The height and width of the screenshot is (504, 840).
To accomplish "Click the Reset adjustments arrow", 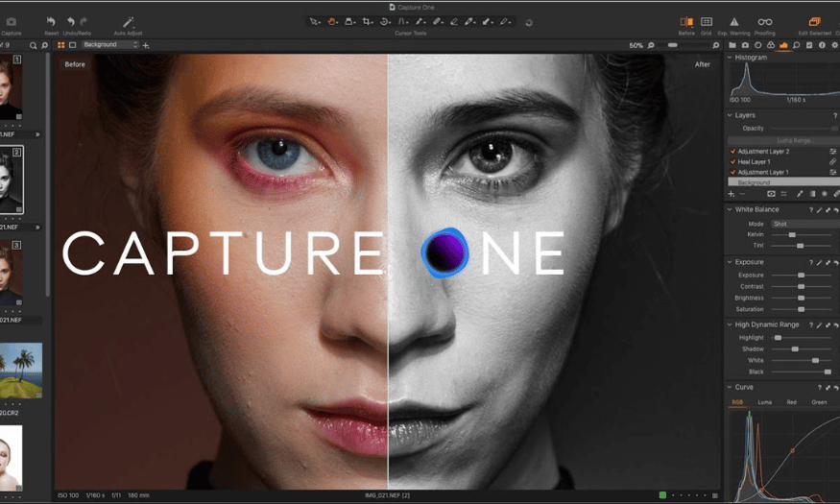I will click(51, 21).
